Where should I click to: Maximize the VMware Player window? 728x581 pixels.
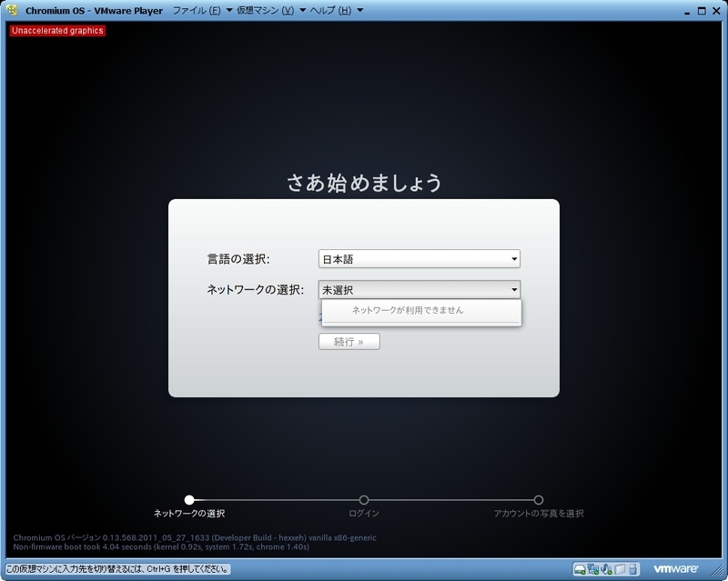pyautogui.click(x=702, y=11)
